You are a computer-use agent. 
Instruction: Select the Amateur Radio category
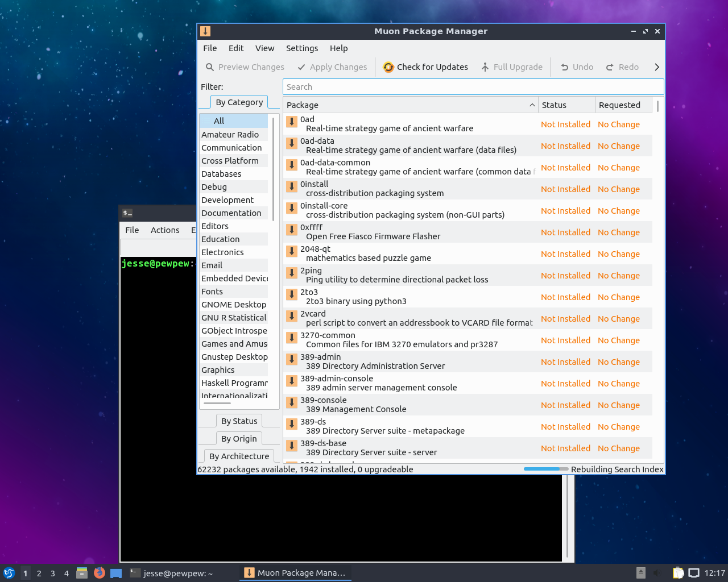point(234,135)
